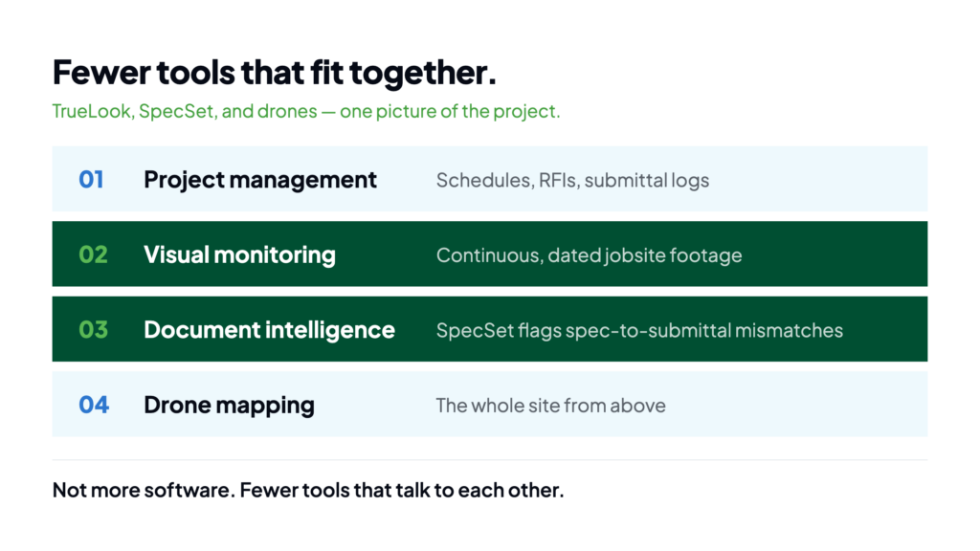Viewport: 980px width, 551px height.
Task: Click the light blue Drone mapping row background
Action: 490,404
